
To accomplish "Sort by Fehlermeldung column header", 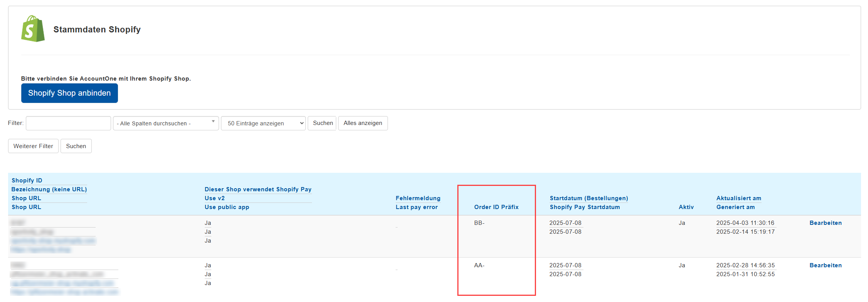I will point(418,198).
